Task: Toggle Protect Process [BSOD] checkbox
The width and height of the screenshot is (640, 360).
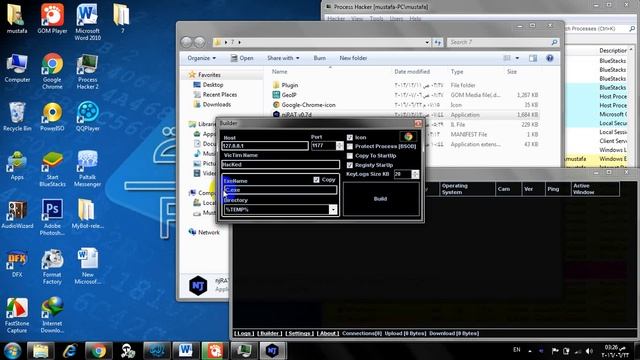Action: coord(350,146)
